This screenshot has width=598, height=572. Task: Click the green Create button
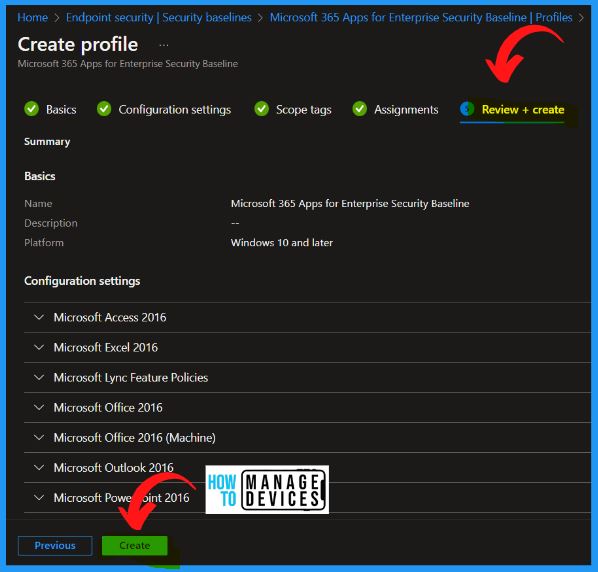click(x=135, y=546)
